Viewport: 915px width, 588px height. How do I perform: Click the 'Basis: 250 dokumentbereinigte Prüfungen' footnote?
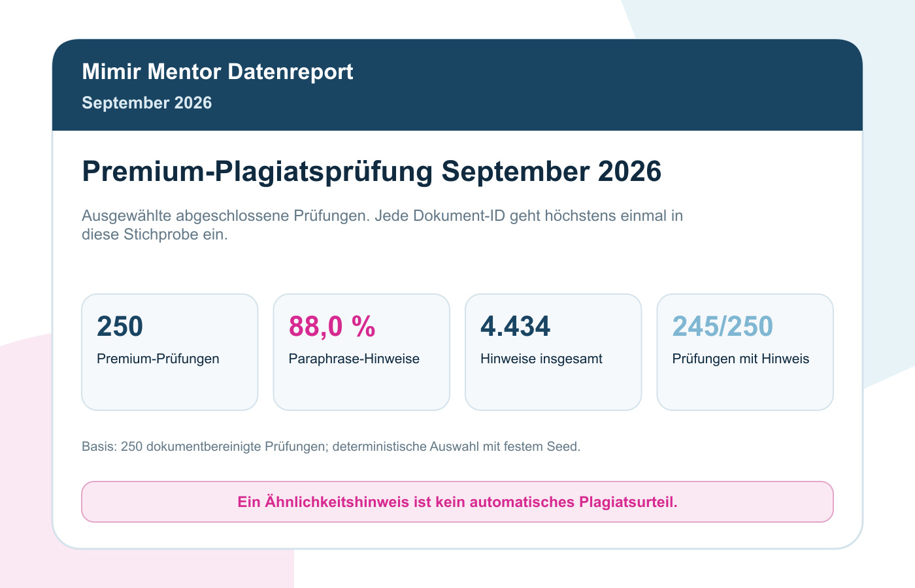(x=331, y=447)
